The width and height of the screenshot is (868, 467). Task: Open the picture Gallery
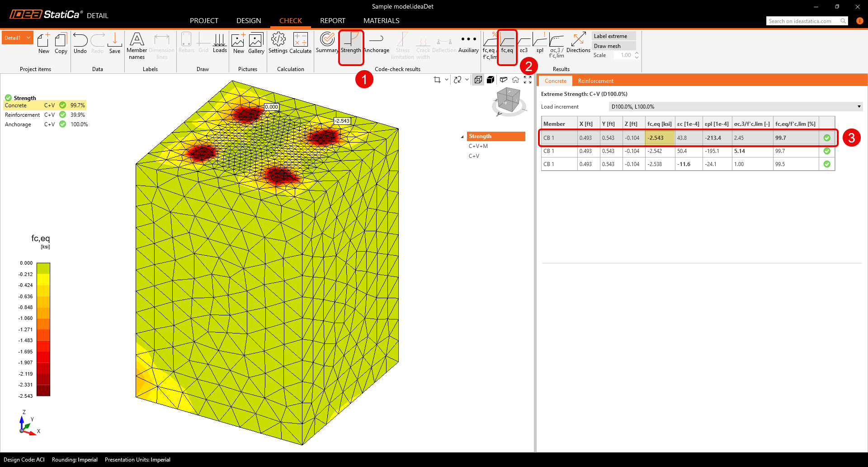point(256,43)
